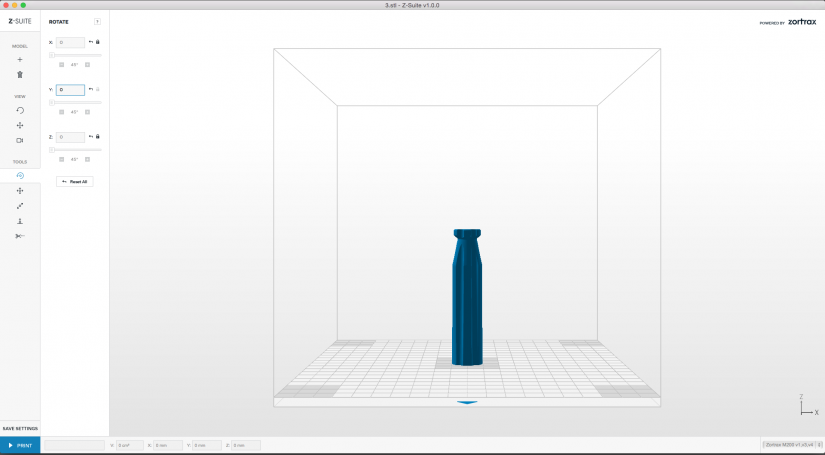Click the Reset All button

tap(75, 181)
